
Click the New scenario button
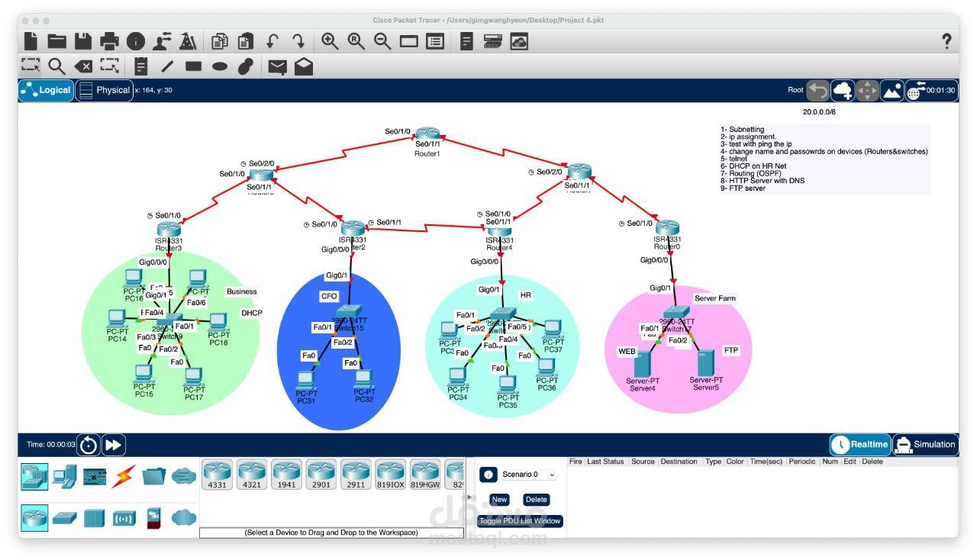pyautogui.click(x=499, y=500)
